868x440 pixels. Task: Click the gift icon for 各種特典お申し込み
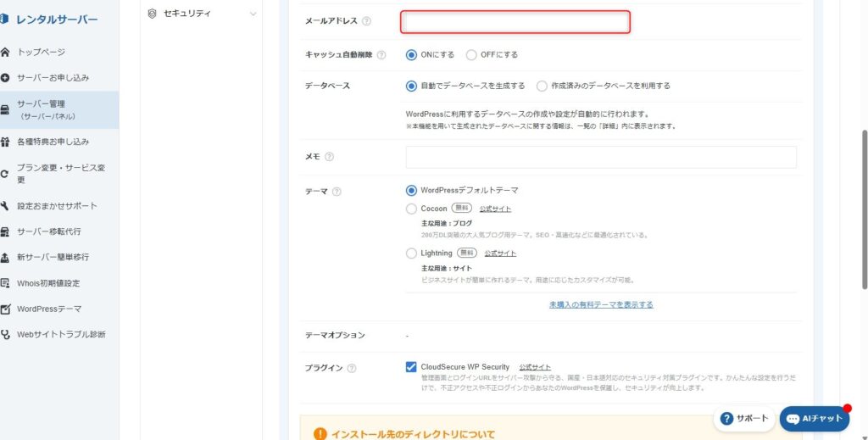pyautogui.click(x=6, y=142)
